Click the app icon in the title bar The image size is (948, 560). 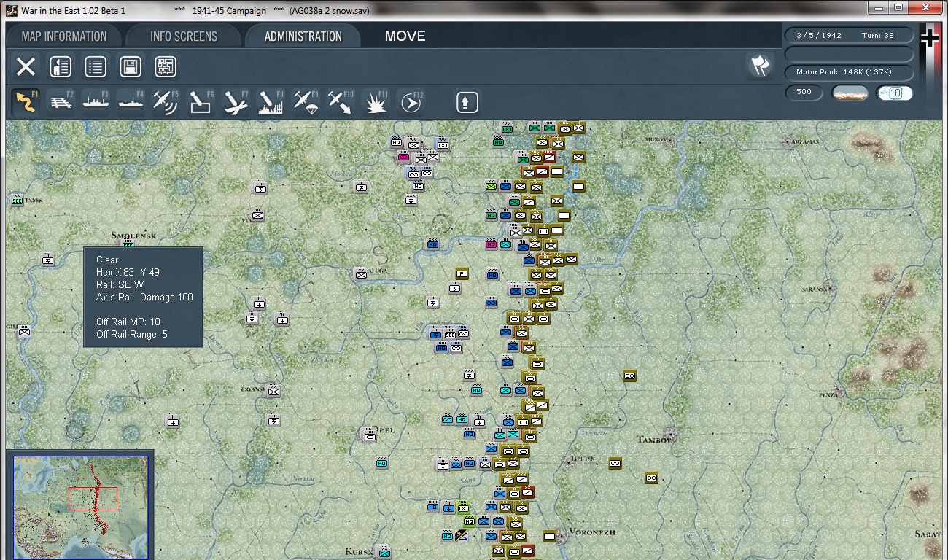pos(12,11)
